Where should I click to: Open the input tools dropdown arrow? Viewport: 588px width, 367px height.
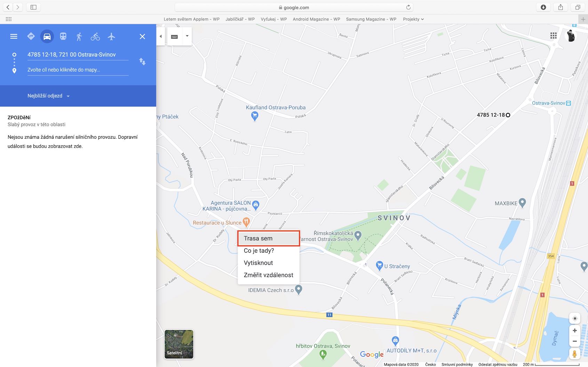click(x=187, y=36)
